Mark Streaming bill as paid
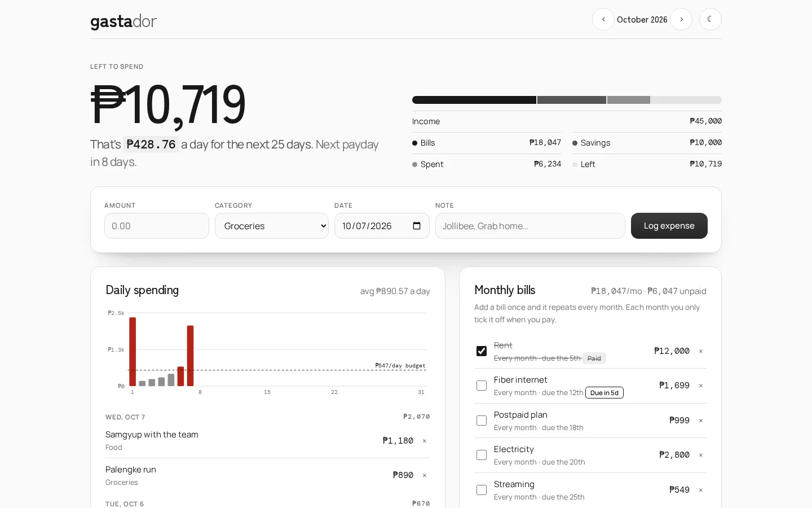 tap(482, 490)
